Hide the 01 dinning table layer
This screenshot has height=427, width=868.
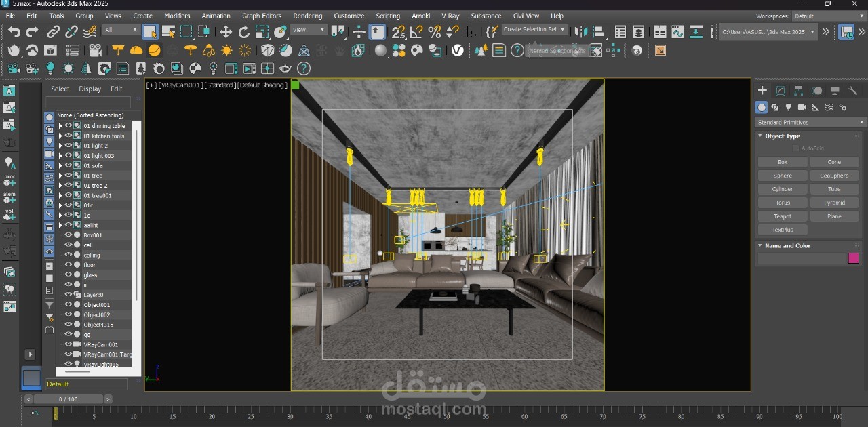(x=68, y=126)
